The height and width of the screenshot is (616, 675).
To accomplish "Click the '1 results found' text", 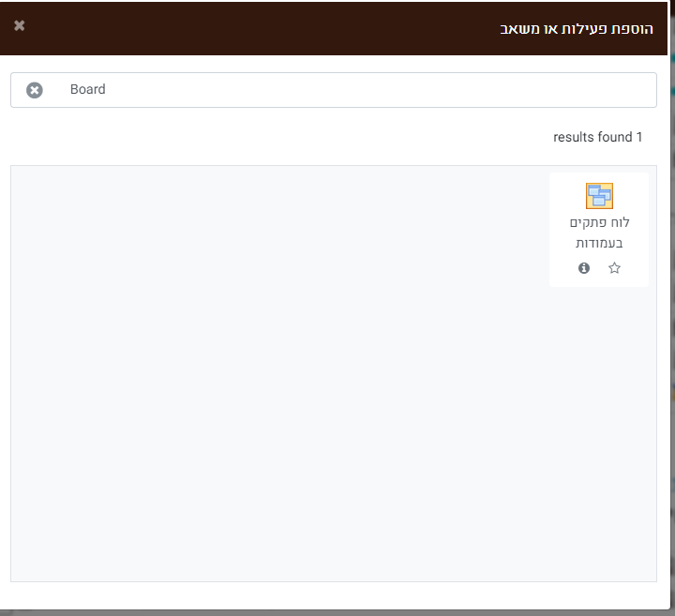I will click(x=597, y=137).
